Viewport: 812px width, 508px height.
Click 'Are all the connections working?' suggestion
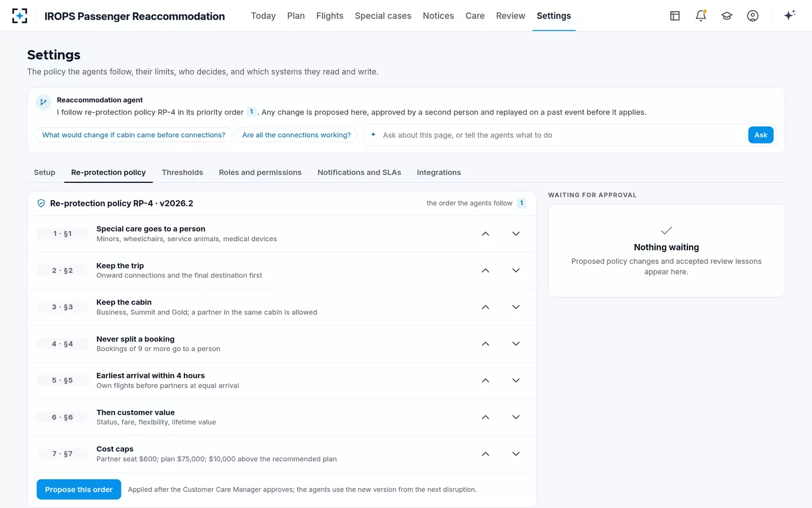point(297,135)
